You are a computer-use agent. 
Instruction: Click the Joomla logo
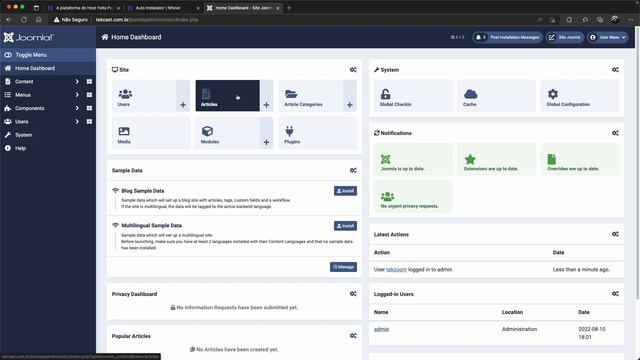(29, 38)
